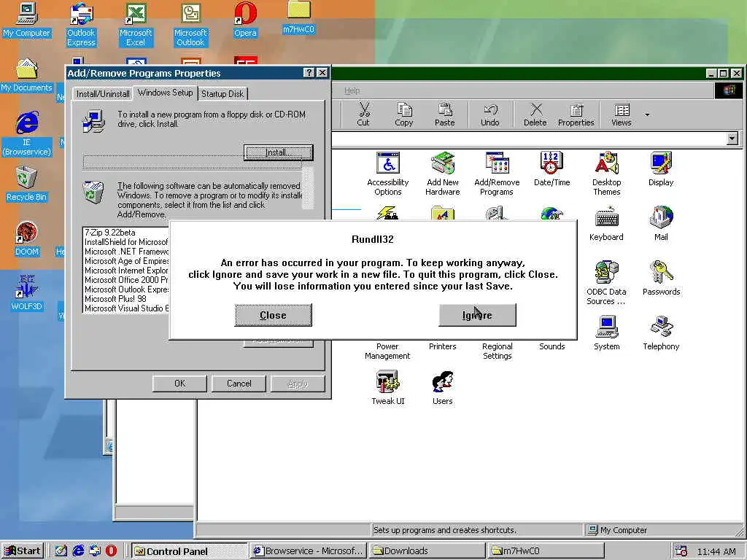Open the Display applet
Image resolution: width=747 pixels, height=560 pixels.
661,168
